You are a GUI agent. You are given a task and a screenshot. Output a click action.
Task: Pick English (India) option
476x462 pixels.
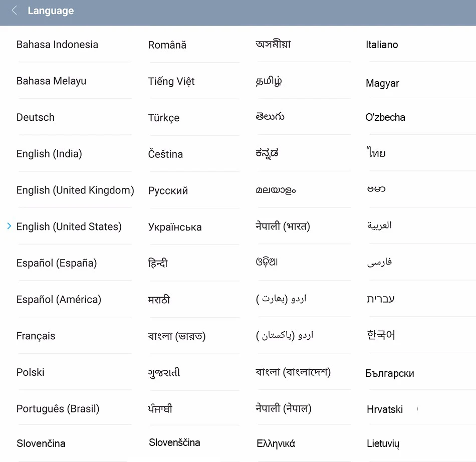[x=49, y=154]
